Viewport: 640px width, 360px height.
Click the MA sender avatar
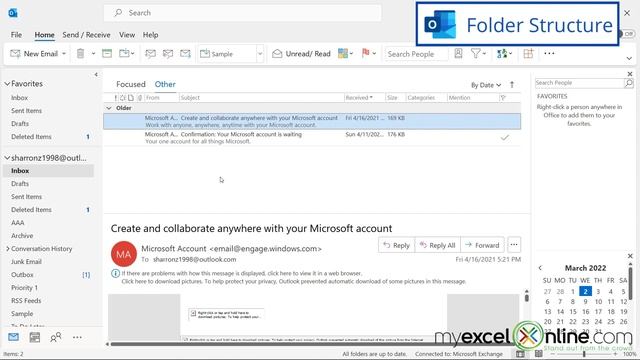click(124, 254)
